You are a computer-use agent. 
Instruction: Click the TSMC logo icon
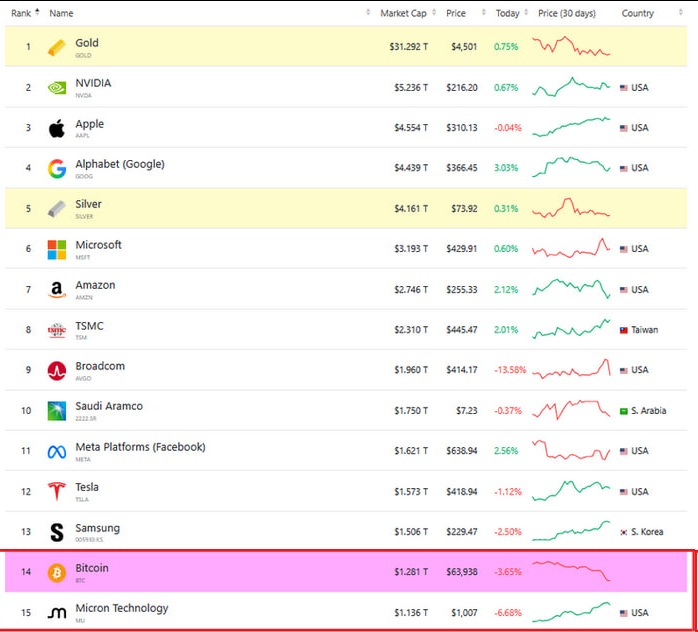coord(57,330)
